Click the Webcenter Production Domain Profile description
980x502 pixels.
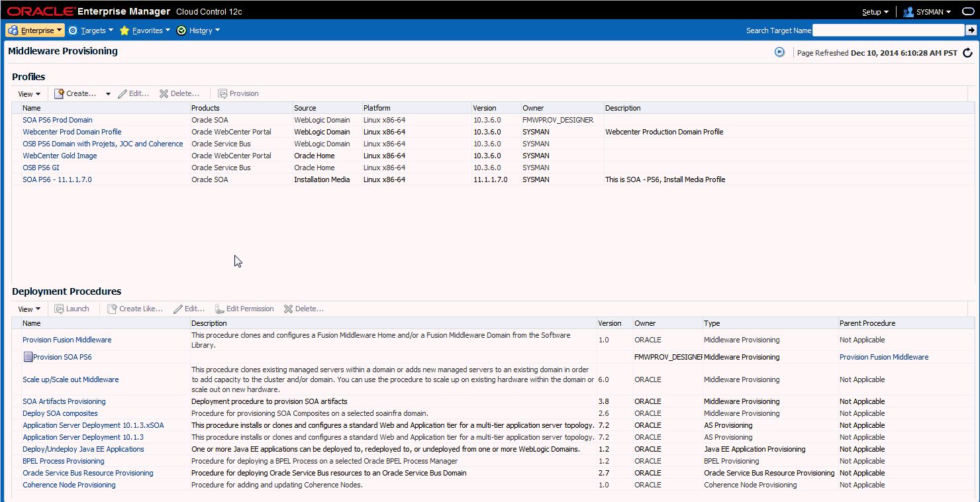[664, 132]
